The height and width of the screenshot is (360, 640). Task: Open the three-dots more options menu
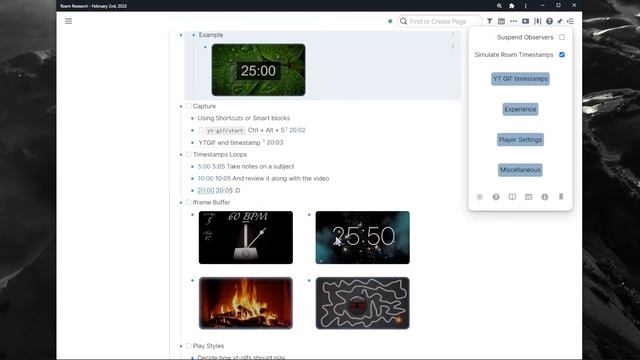click(x=513, y=21)
